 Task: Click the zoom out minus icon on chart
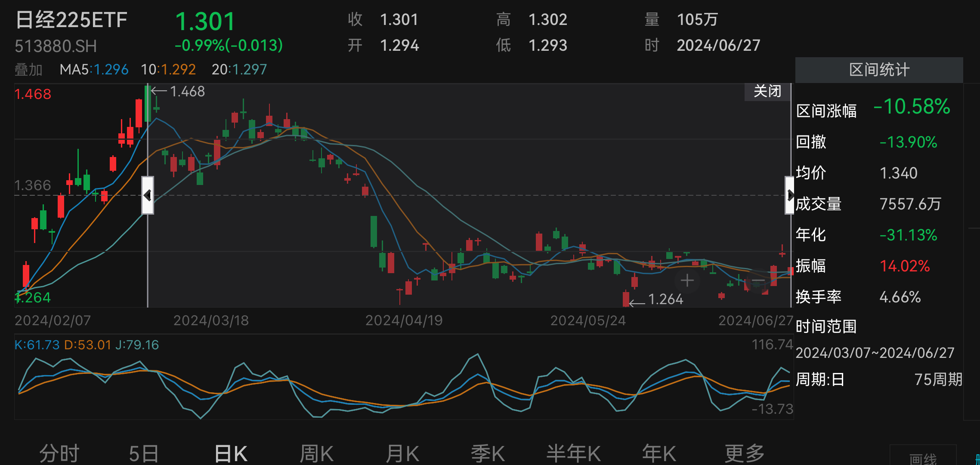[758, 281]
